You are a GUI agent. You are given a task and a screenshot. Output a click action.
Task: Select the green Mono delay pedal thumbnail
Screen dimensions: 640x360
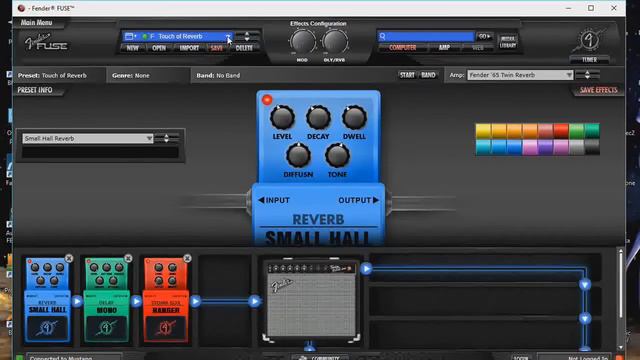tap(107, 300)
